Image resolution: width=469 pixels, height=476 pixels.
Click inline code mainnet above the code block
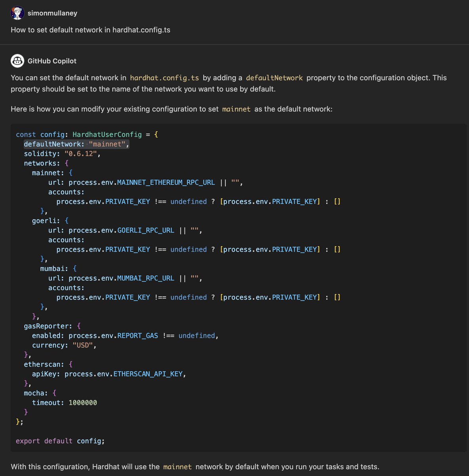[236, 109]
